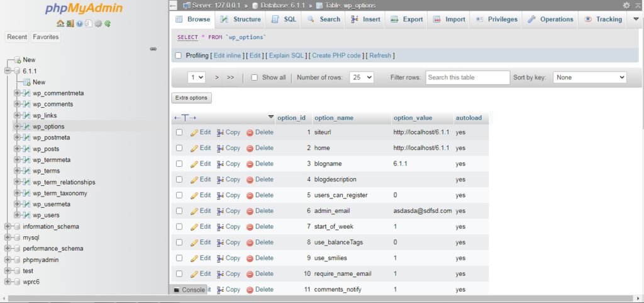
Task: Open navigation panel settings gear icon
Action: click(x=98, y=24)
